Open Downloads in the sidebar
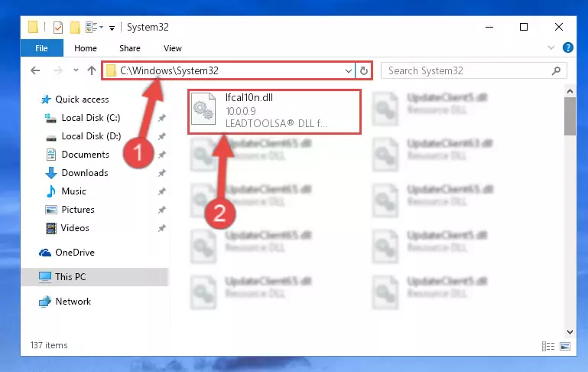Viewport: 588px width, 372px height. click(85, 173)
